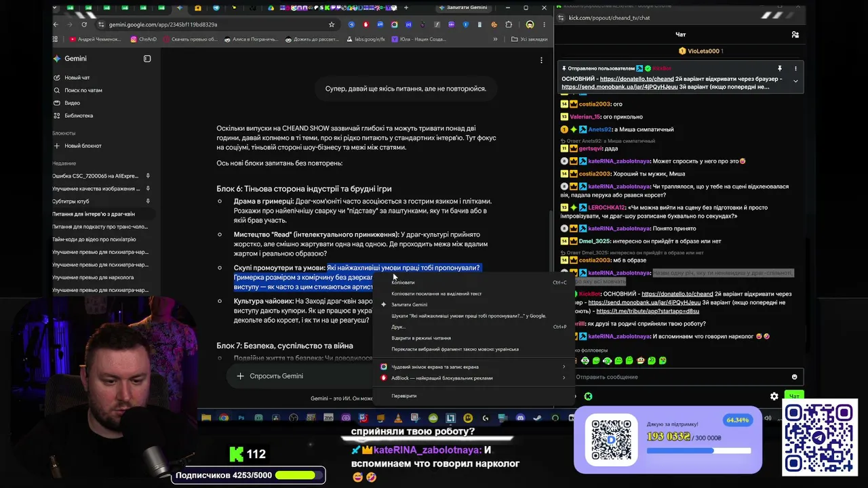Collapse the Gemini sidebar panel
This screenshot has width=868, height=488.
[x=147, y=59]
